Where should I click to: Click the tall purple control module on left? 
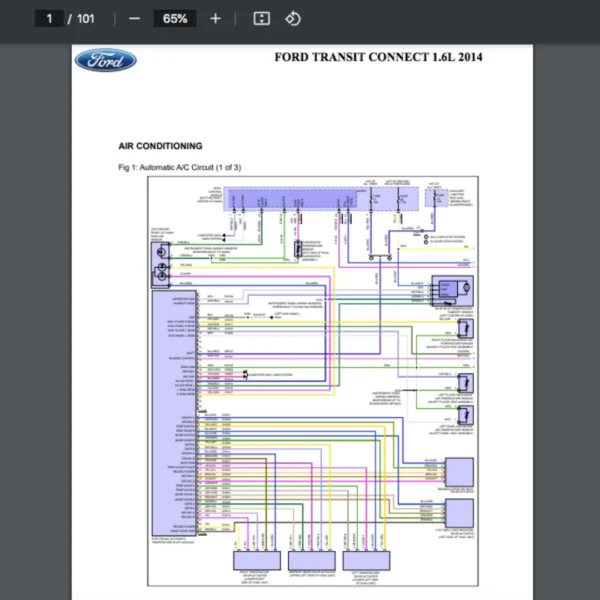pyautogui.click(x=174, y=410)
